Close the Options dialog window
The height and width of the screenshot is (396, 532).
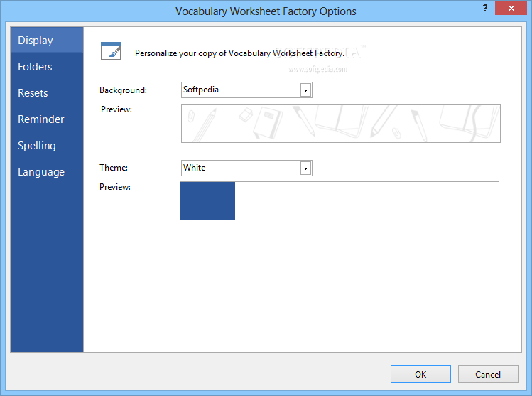point(511,8)
